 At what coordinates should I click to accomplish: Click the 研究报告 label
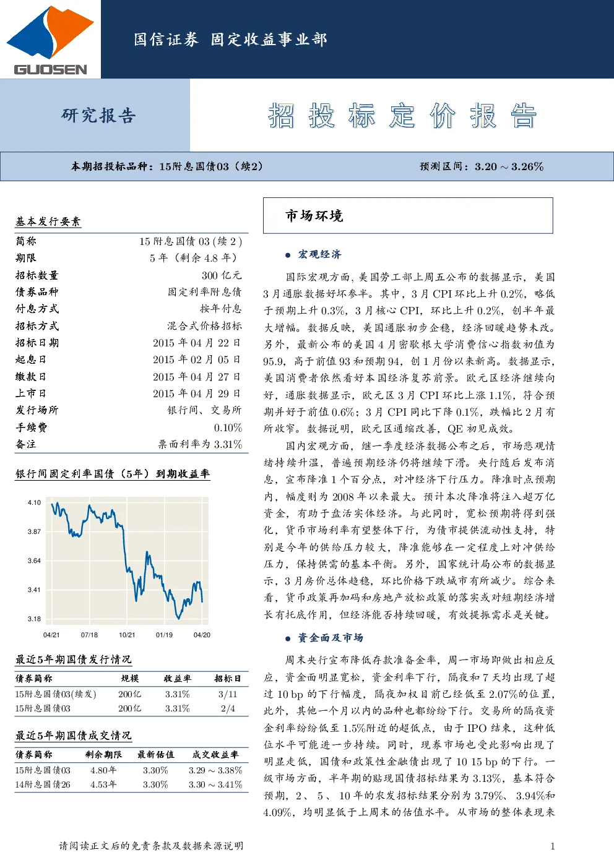(x=98, y=115)
